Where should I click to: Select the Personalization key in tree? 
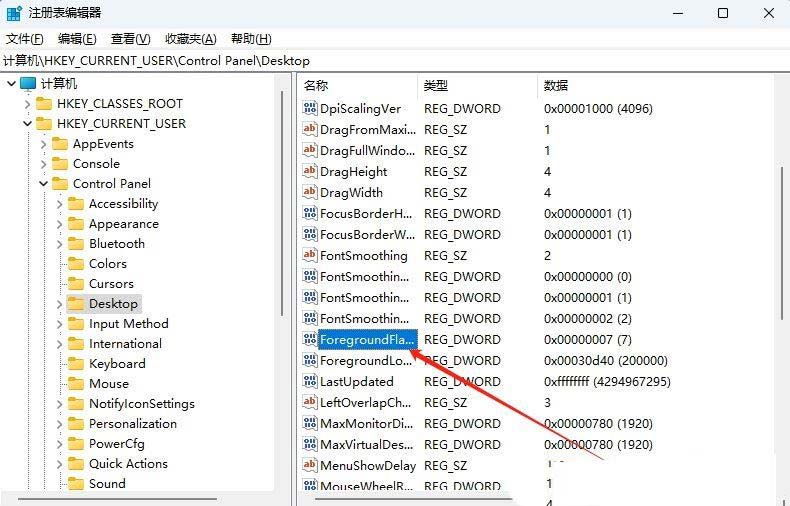pos(132,424)
